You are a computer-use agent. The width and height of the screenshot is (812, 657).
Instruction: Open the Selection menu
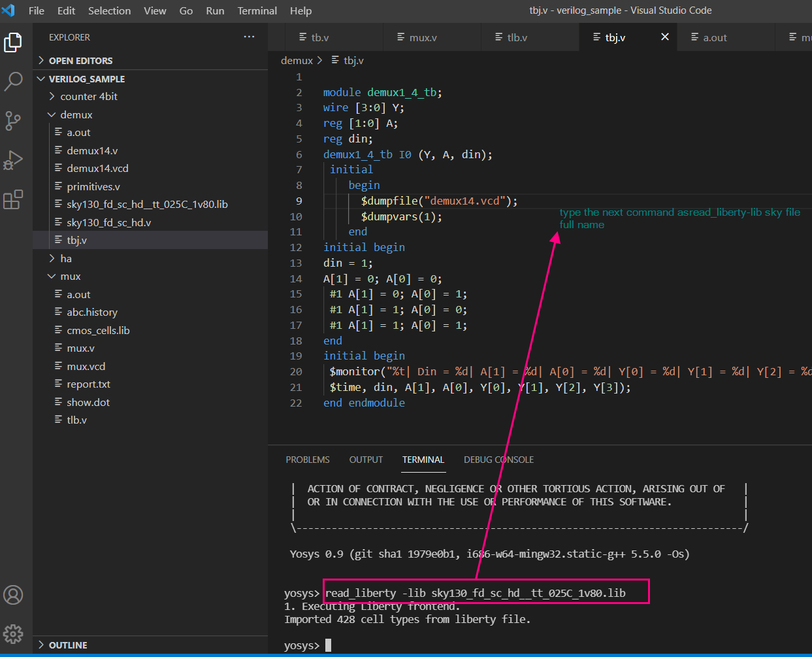[x=109, y=10]
